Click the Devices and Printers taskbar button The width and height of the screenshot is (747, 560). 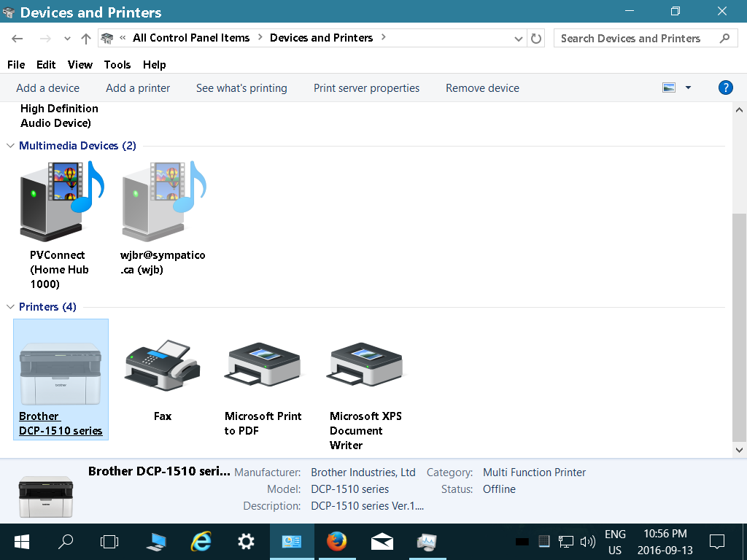[292, 542]
